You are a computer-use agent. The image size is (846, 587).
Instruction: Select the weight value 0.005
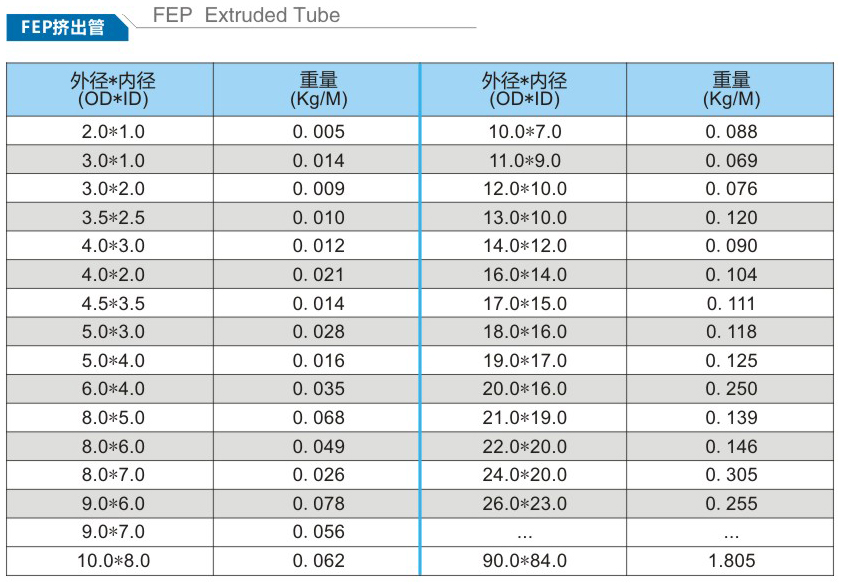(x=318, y=132)
